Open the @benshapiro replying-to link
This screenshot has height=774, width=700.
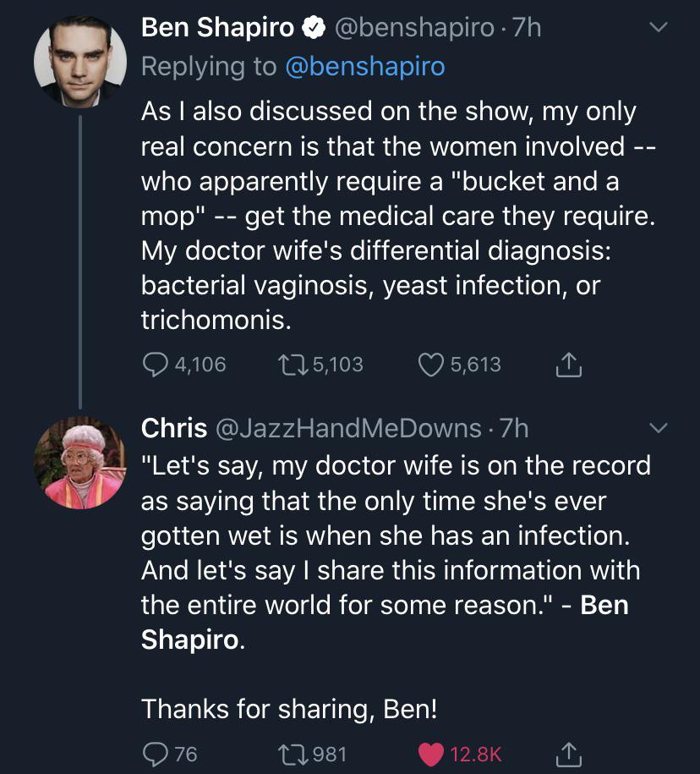pos(365,67)
